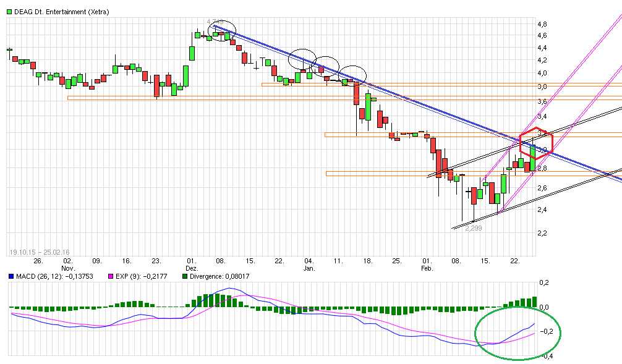Click the "4,6" price axis label
The width and height of the screenshot is (622, 364).
click(542, 36)
